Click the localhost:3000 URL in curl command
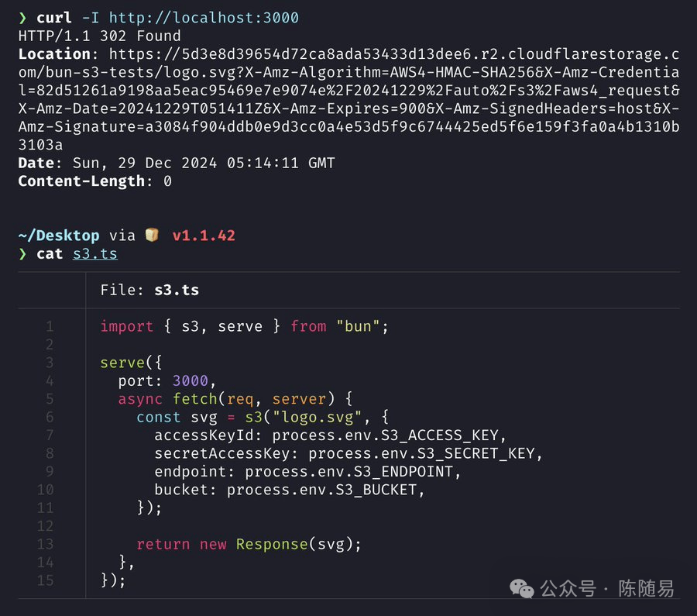697x616 pixels. pos(204,18)
